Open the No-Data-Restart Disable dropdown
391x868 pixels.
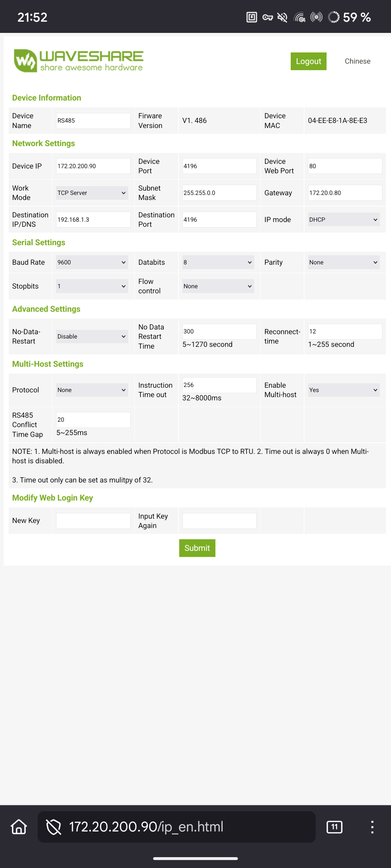(x=92, y=336)
